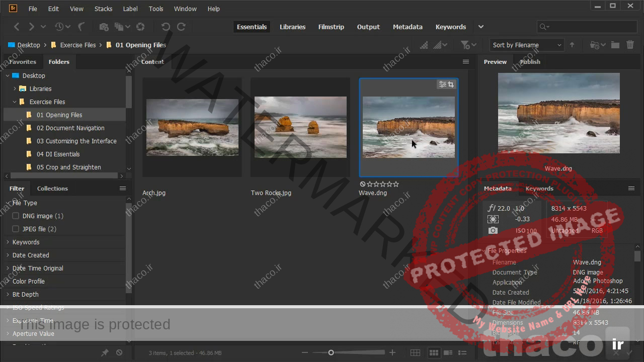Viewport: 644px width, 362px height.
Task: Switch to the Publish tab
Action: [x=530, y=62]
